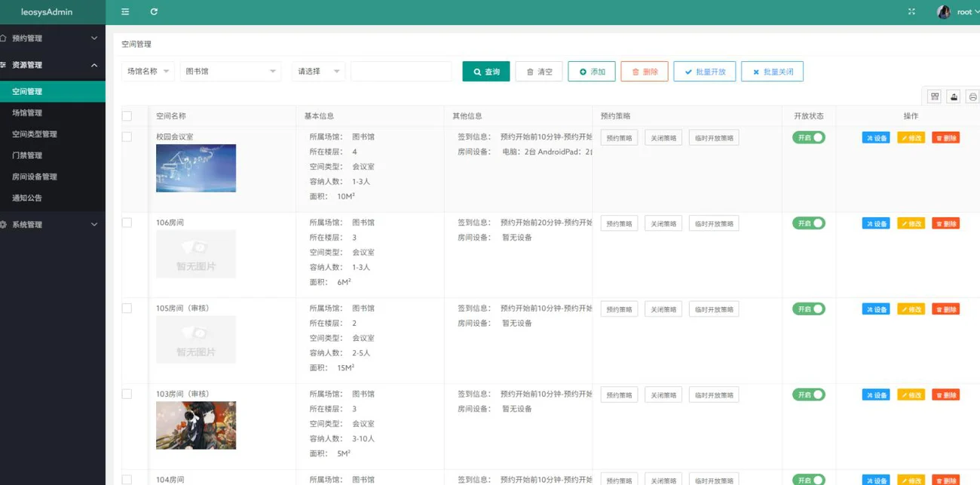Viewport: 980px width, 485px height.
Task: Click 修改 button for 校园会议室 row
Action: click(911, 138)
